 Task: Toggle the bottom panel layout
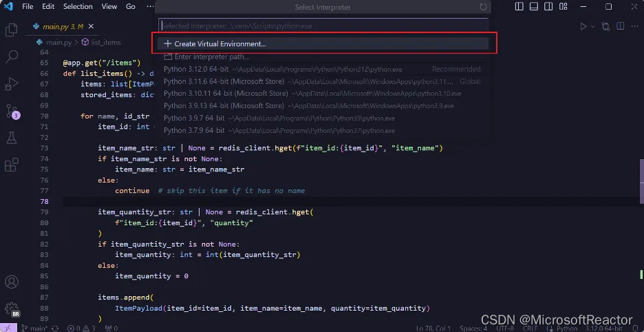(x=533, y=7)
